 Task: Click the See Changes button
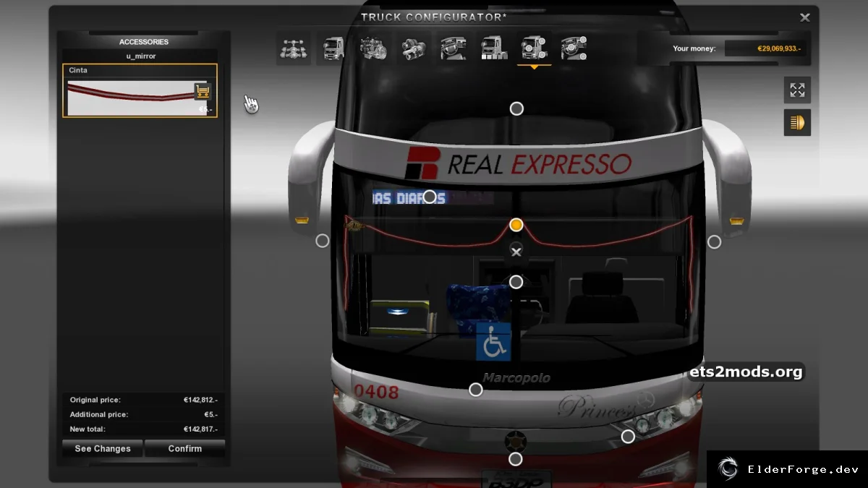click(103, 448)
